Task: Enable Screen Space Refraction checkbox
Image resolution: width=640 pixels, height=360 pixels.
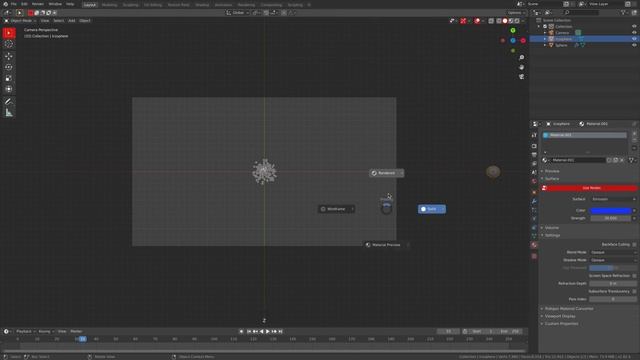Action: point(634,276)
